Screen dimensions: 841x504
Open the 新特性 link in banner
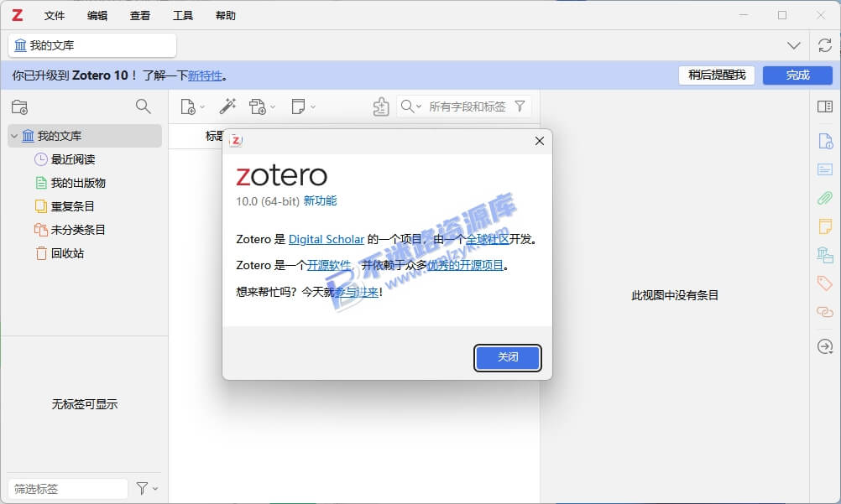click(204, 75)
